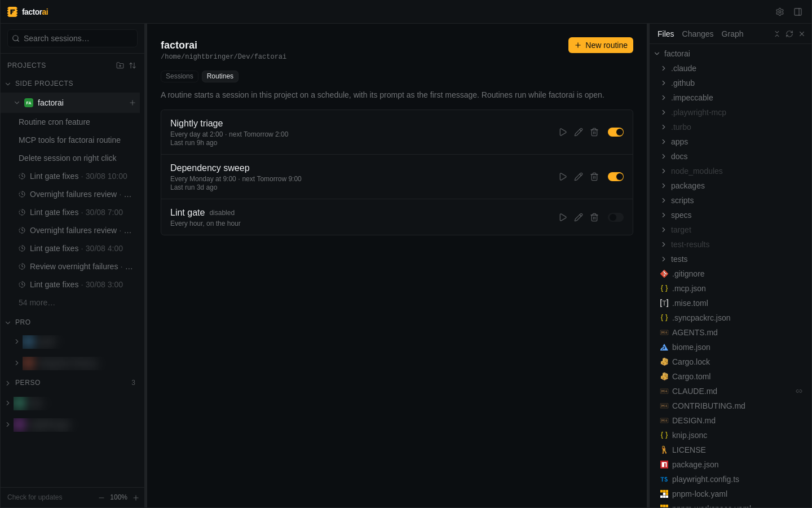
Task: Show 54 more sessions
Action: (x=37, y=303)
